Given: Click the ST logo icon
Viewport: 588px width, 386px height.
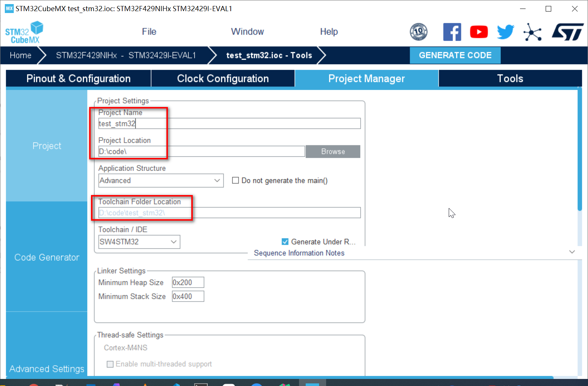Looking at the screenshot, I should click(568, 32).
